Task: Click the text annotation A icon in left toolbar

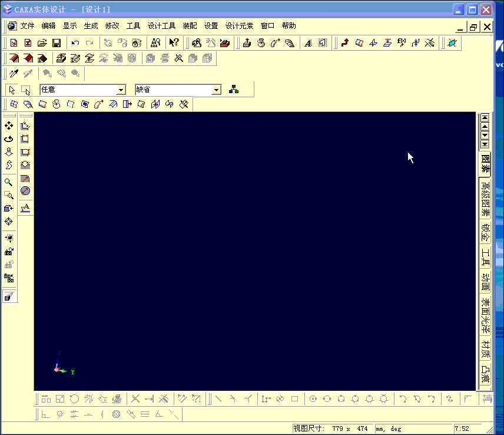Action: [x=25, y=208]
